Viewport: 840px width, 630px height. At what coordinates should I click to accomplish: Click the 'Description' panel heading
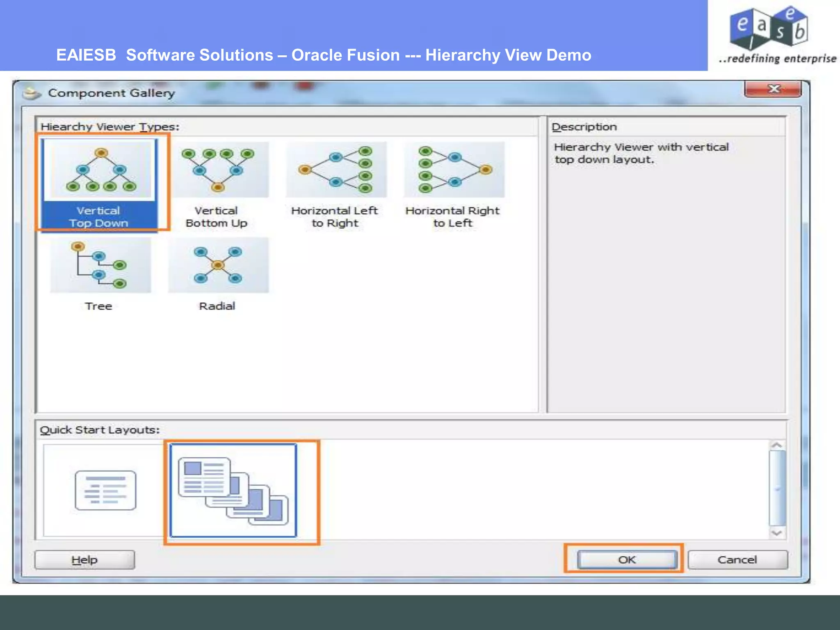pos(584,127)
